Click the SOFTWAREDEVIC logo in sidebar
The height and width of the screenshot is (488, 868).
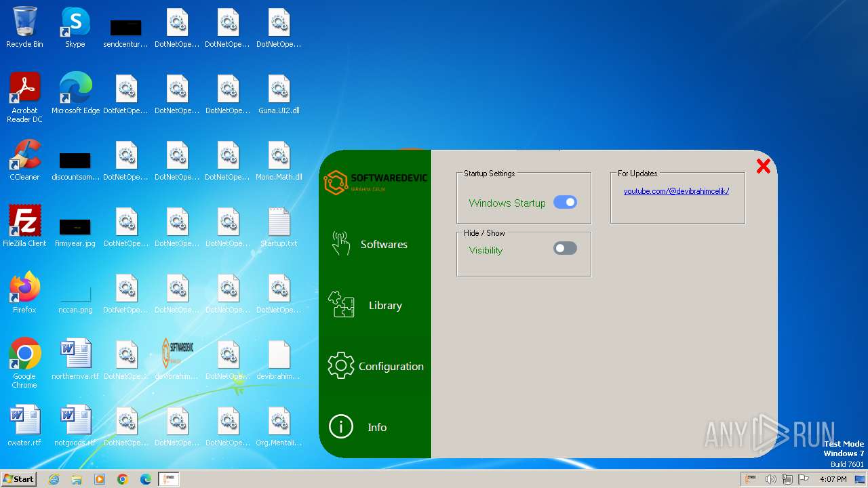[x=376, y=182]
